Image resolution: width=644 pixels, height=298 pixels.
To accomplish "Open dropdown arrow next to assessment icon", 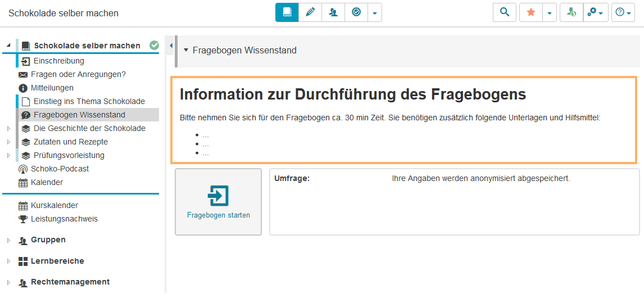I will pos(375,12).
